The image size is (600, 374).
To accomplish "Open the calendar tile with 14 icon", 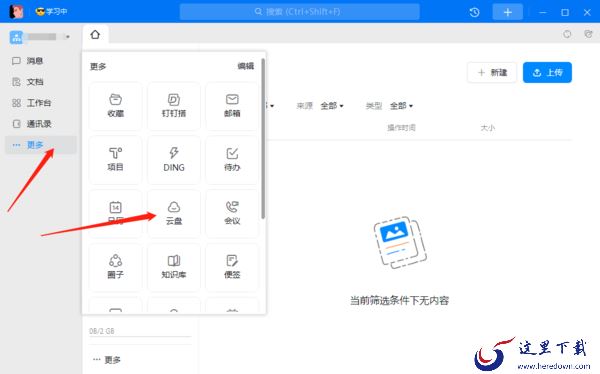I will click(x=116, y=214).
